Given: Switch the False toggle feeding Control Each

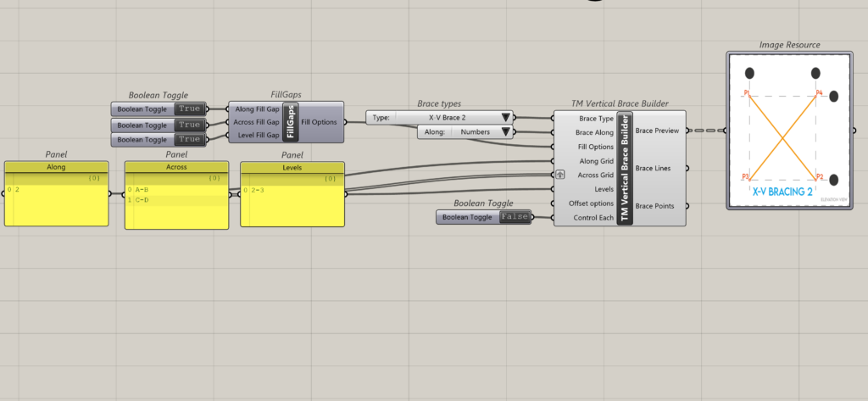Looking at the screenshot, I should 515,217.
